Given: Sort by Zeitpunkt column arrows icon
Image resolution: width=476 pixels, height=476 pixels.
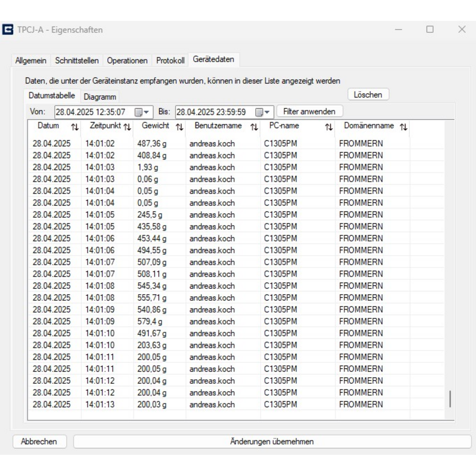Looking at the screenshot, I should pos(127,127).
